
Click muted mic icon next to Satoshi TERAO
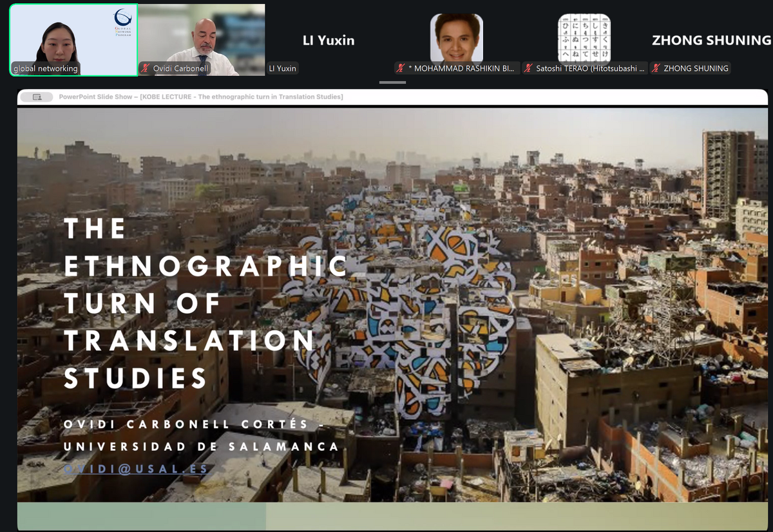pos(529,68)
